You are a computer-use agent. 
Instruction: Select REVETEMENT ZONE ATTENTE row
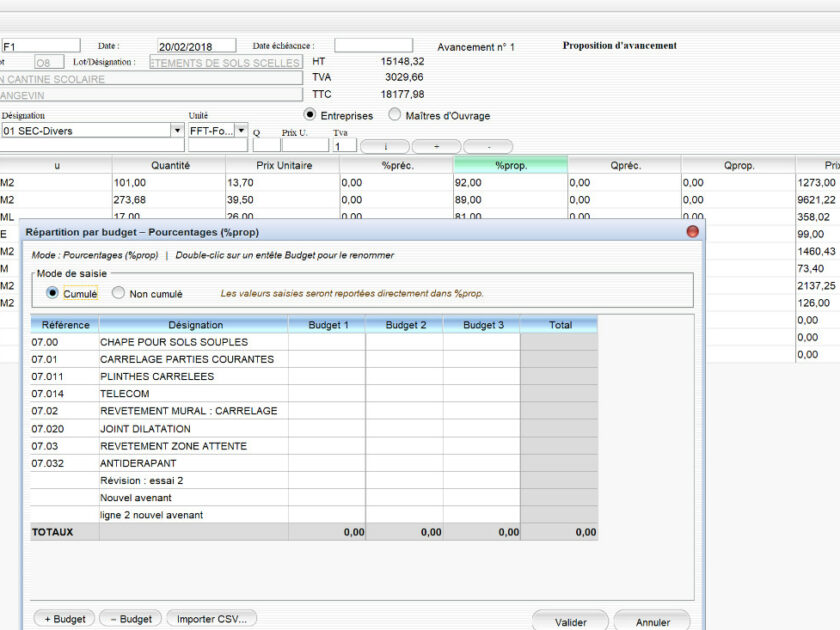point(314,446)
